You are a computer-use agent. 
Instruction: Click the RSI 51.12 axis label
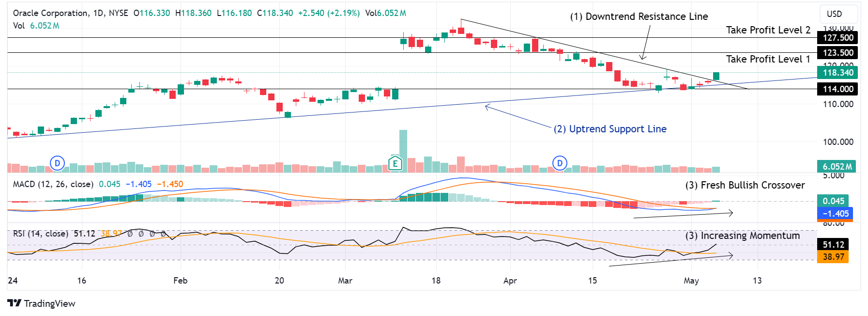coord(833,245)
